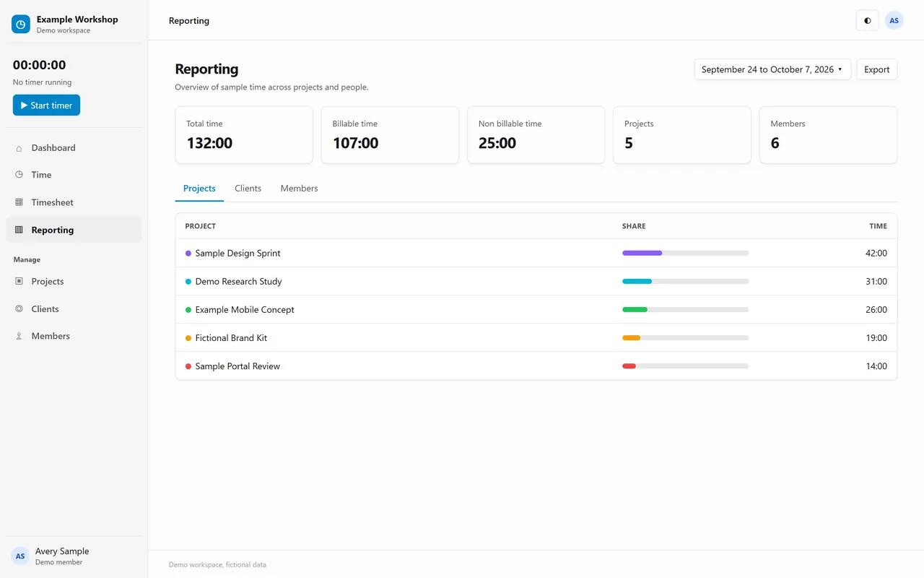Click the Projects count card showing 5
The image size is (924, 578).
tap(681, 135)
